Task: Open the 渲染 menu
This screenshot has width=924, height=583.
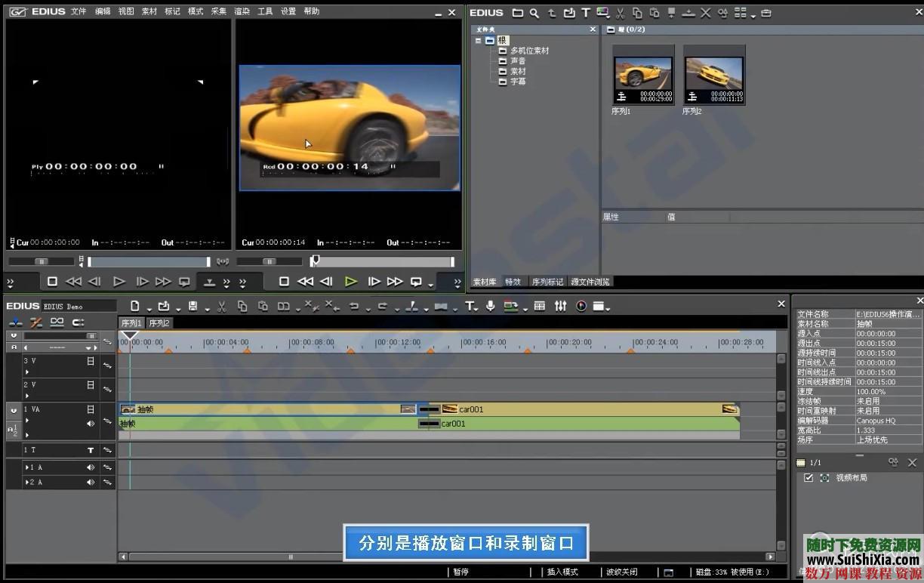Action: [x=242, y=11]
